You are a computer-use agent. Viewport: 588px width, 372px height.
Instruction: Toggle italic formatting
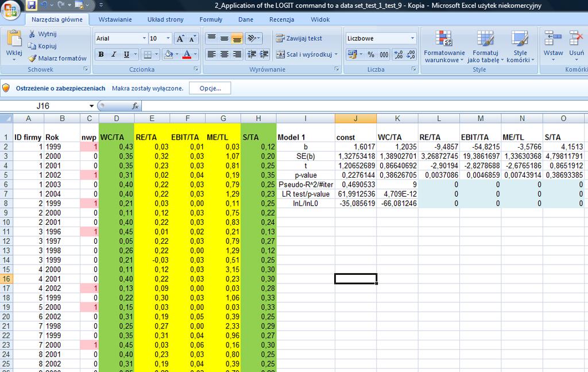point(114,55)
